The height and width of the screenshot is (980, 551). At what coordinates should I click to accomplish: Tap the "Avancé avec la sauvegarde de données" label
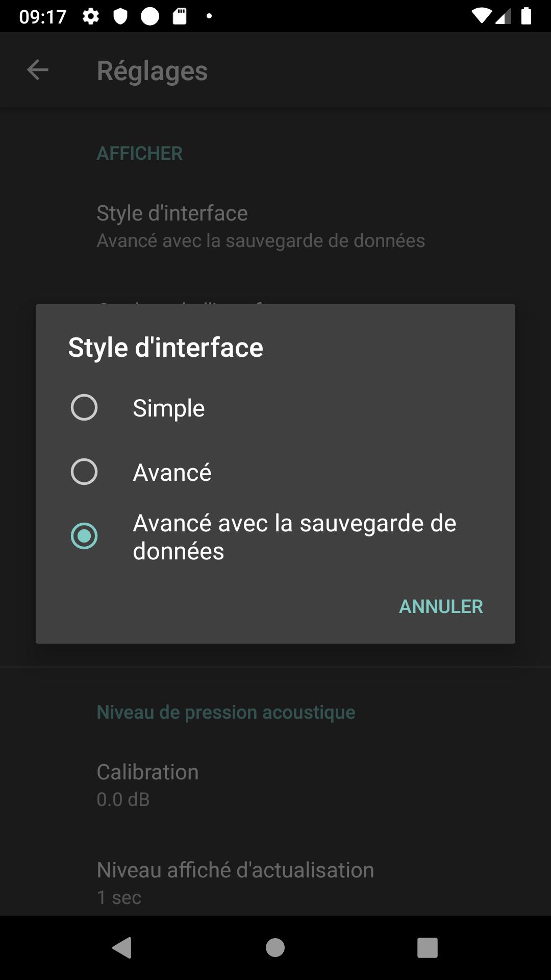(x=294, y=537)
